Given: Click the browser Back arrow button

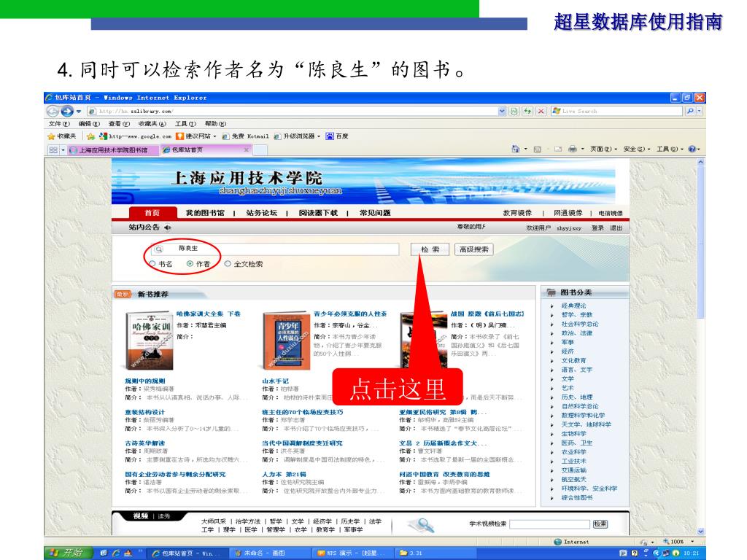Looking at the screenshot, I should point(53,111).
